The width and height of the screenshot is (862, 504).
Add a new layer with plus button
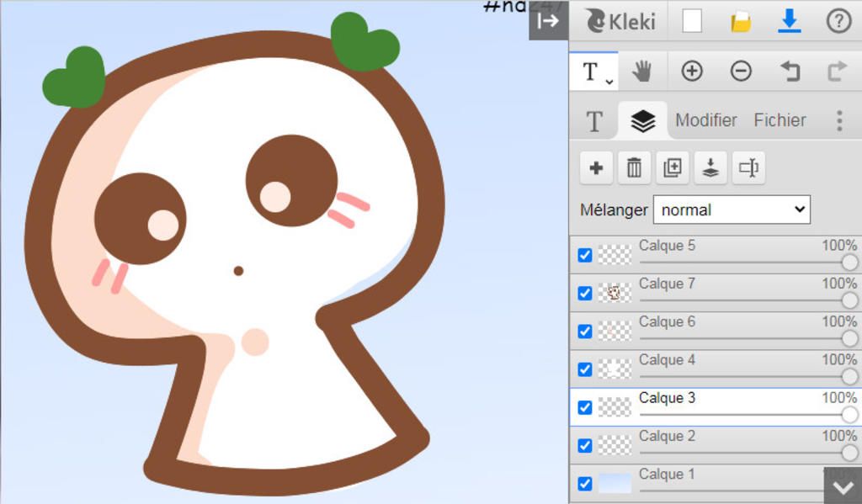[x=597, y=167]
